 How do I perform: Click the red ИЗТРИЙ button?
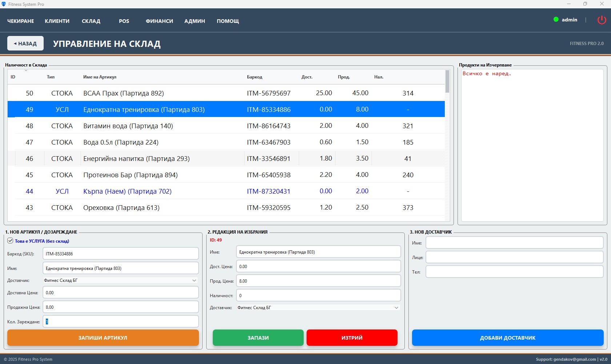352,338
